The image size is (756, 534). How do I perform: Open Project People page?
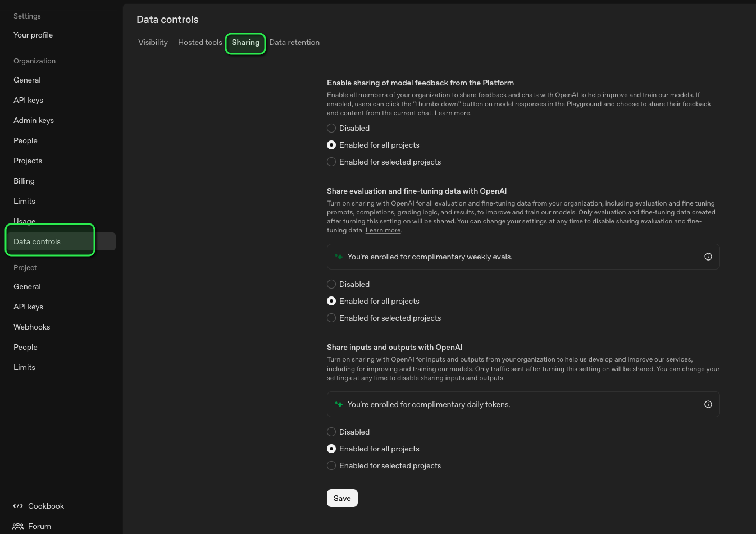point(25,347)
